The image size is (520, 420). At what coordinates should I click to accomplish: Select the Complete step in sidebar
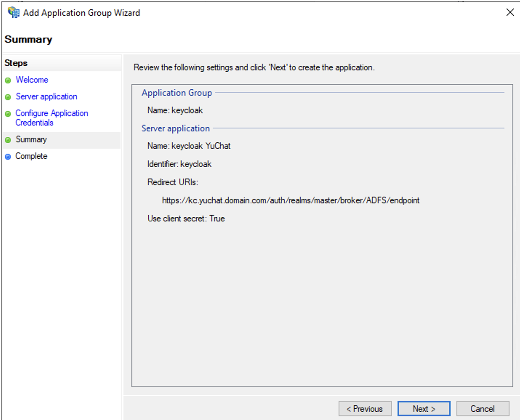point(31,156)
